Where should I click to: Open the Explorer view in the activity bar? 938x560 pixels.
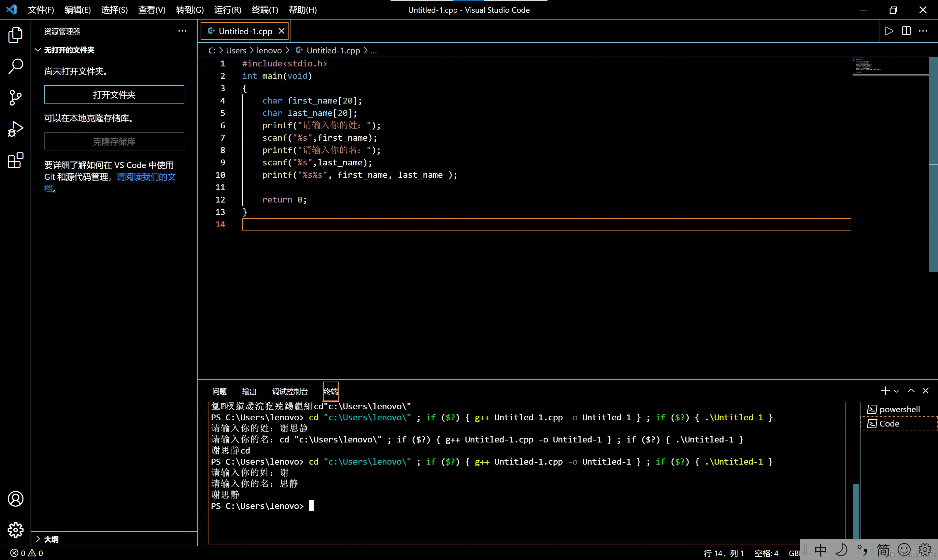pos(15,35)
